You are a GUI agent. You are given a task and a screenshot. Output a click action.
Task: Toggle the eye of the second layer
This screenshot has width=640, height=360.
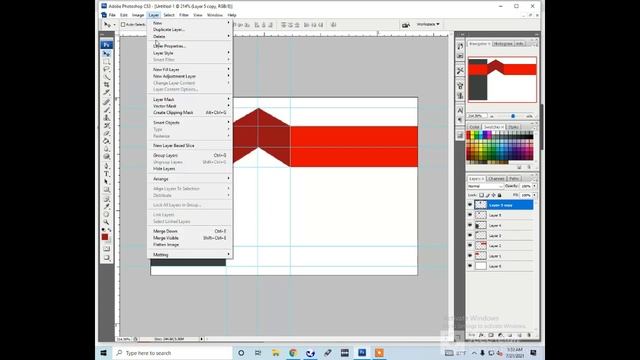coord(470,215)
